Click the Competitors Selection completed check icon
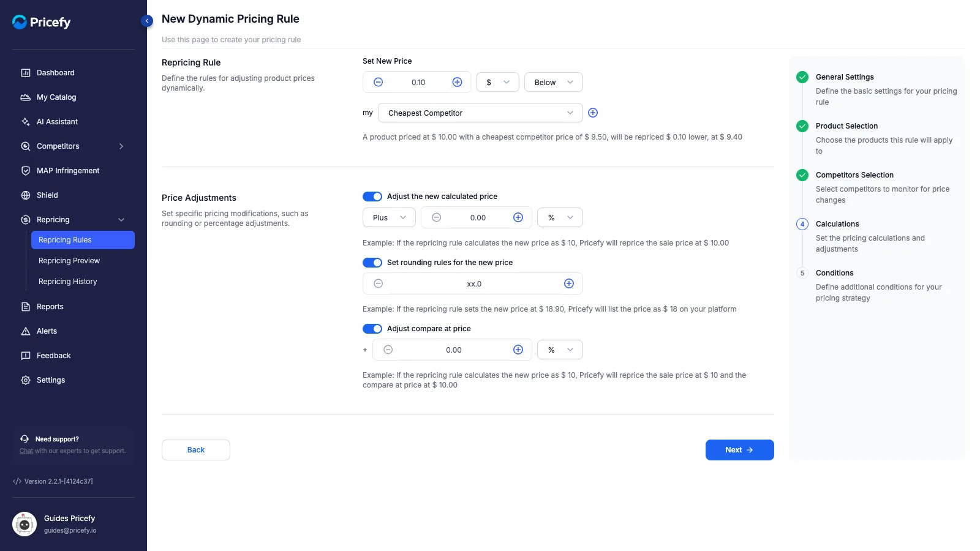The height and width of the screenshot is (551, 980). (x=802, y=175)
